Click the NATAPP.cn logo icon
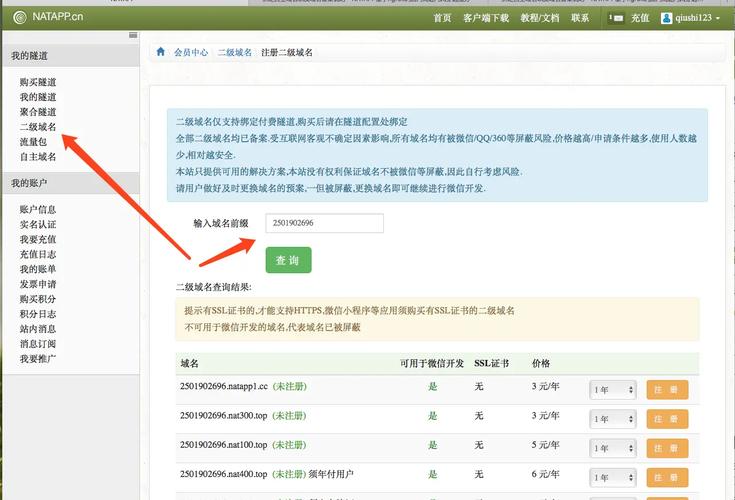Image resolution: width=735 pixels, height=500 pixels. point(20,17)
